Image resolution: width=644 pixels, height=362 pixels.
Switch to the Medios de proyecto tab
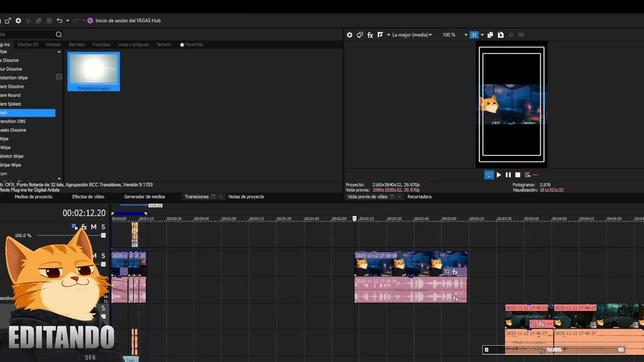(x=33, y=197)
